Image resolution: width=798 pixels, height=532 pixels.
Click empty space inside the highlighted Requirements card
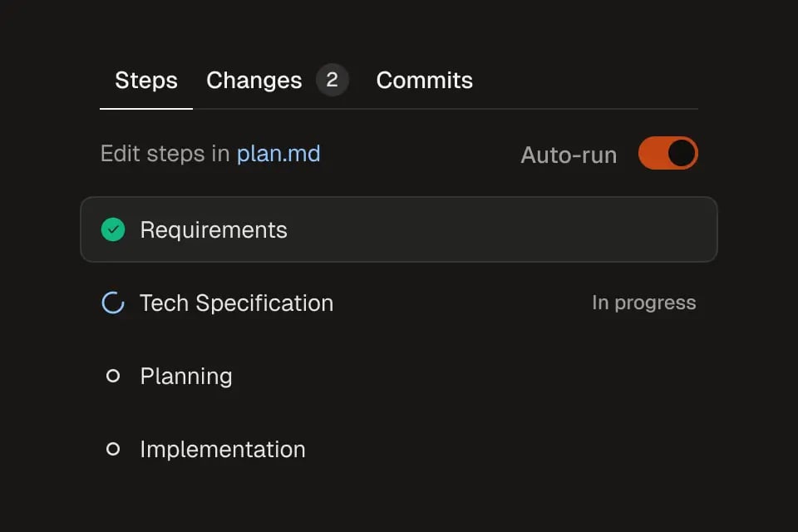(x=499, y=230)
